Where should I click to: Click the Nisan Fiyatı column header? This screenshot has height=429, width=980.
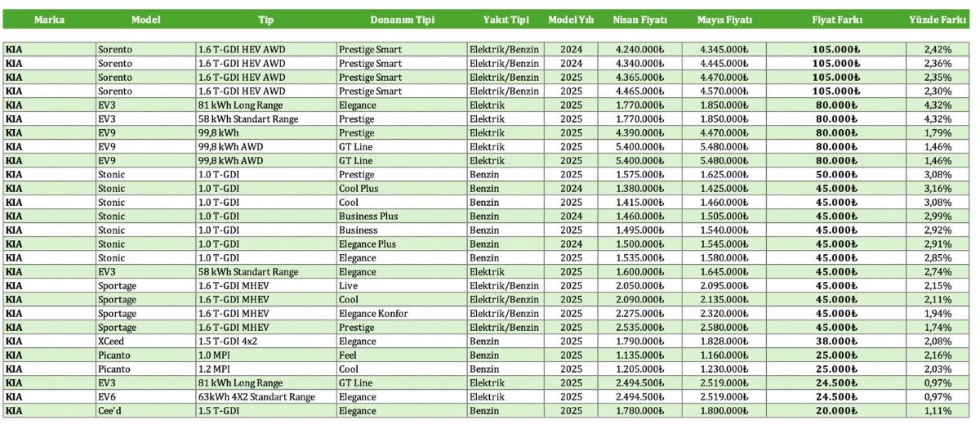tap(639, 19)
